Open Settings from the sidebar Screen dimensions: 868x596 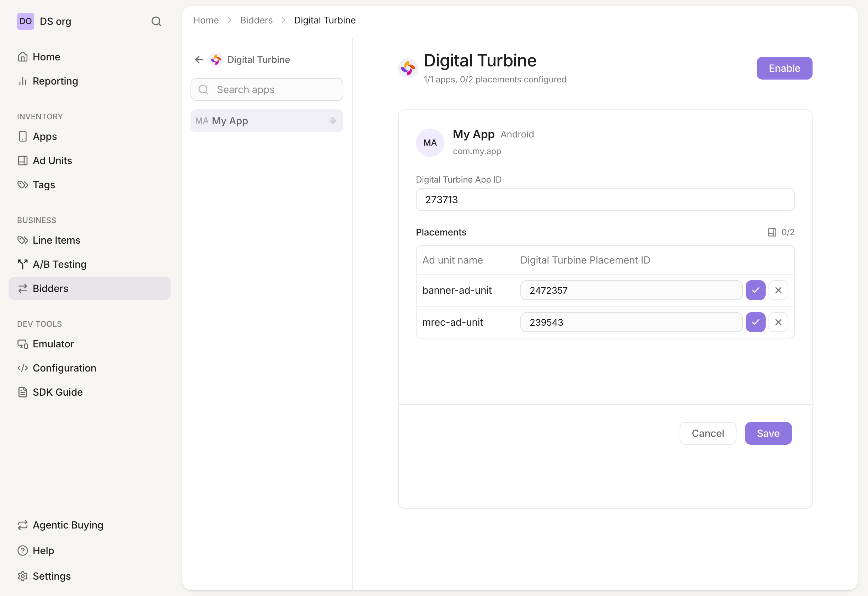pos(89,576)
